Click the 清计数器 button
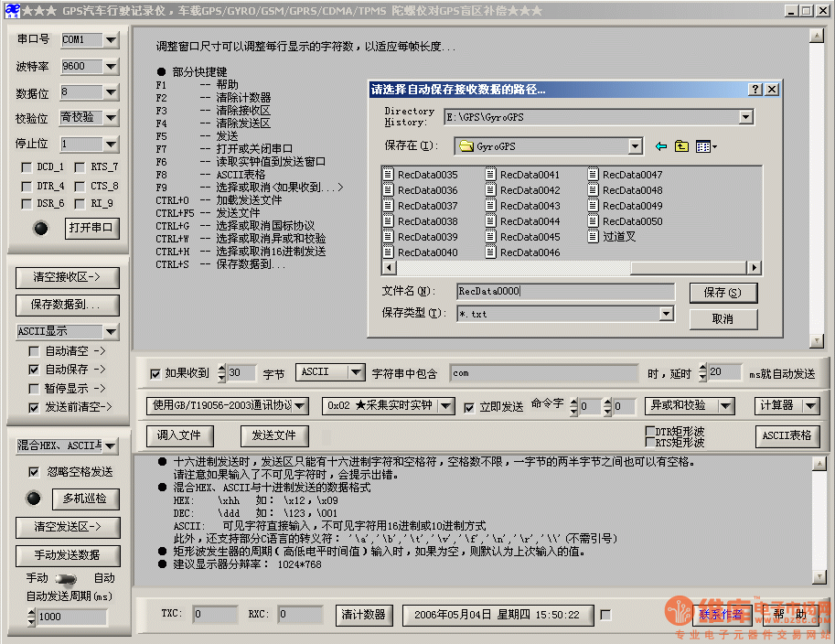 point(363,615)
